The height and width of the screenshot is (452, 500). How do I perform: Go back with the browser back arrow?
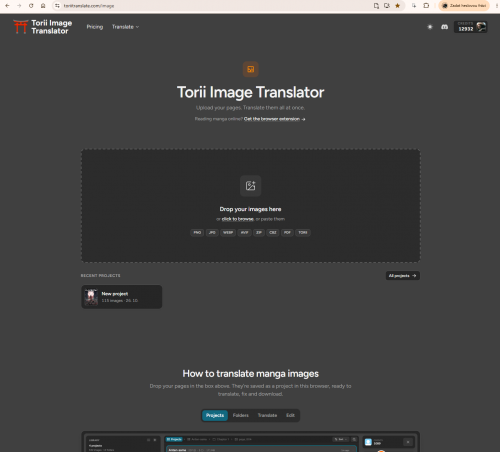[7, 6]
